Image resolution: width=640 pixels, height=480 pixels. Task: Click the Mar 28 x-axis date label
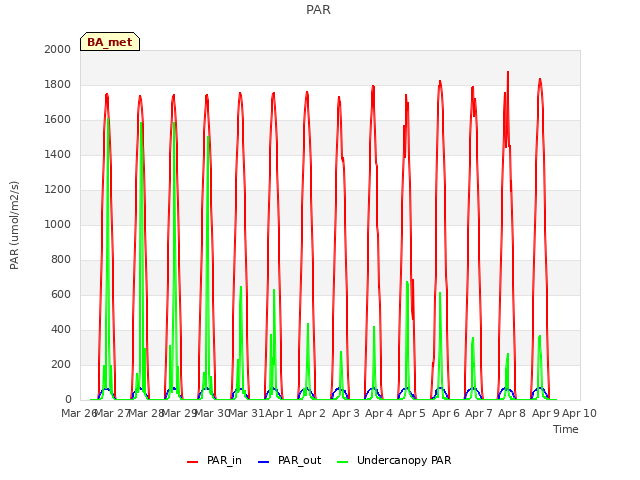pyautogui.click(x=146, y=413)
